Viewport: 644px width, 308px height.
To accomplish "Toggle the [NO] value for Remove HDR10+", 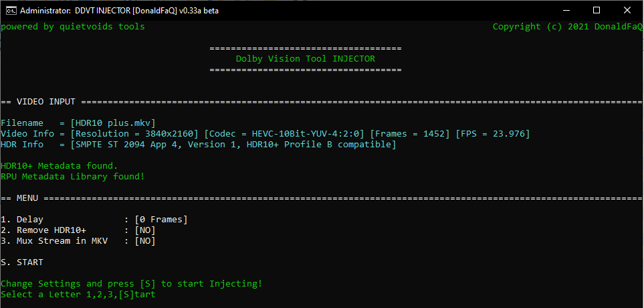I will click(145, 230).
